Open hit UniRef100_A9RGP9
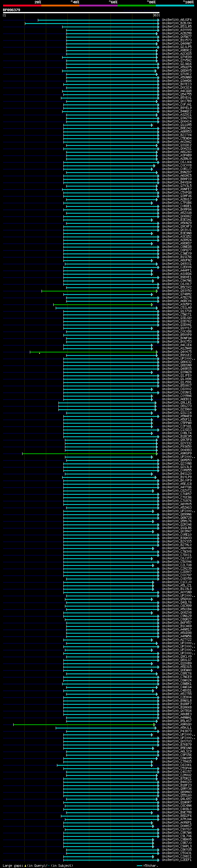Image resolution: width=197 pixels, height=868 pixels. click(x=177, y=454)
